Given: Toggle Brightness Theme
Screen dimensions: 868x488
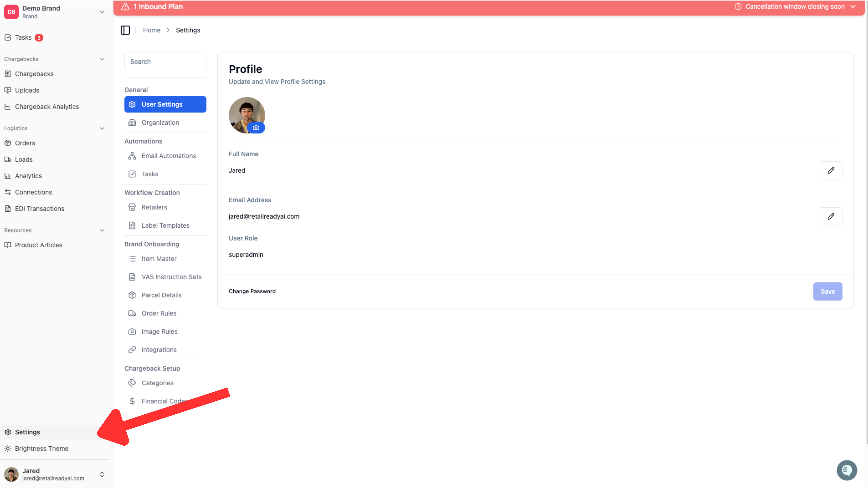Looking at the screenshot, I should pyautogui.click(x=41, y=448).
